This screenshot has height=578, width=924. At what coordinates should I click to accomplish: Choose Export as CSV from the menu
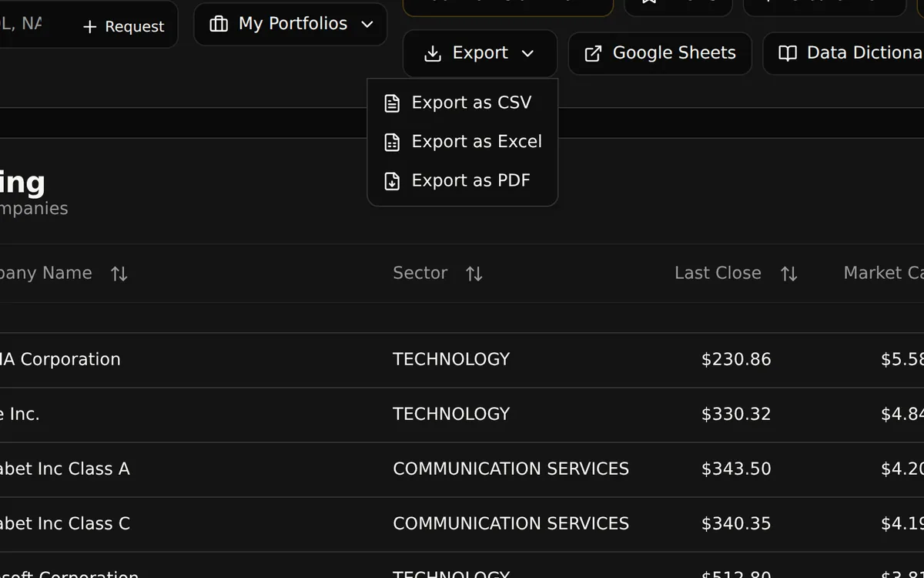tap(462, 102)
